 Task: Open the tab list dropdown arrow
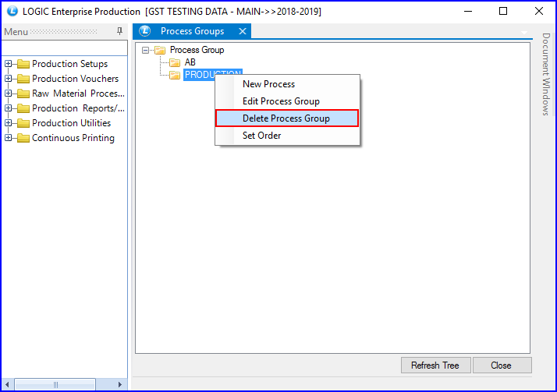tap(524, 33)
